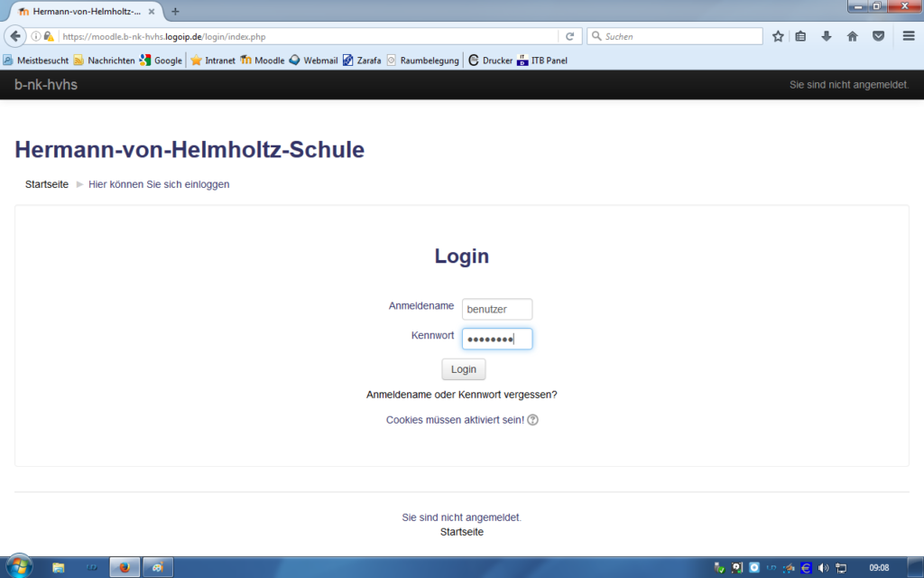Open the Pocket icon in the toolbar

click(x=877, y=36)
